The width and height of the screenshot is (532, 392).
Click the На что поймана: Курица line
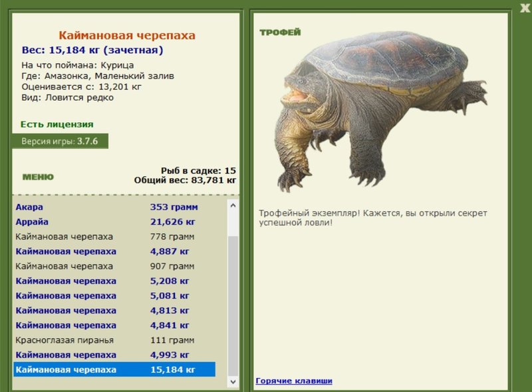point(78,65)
